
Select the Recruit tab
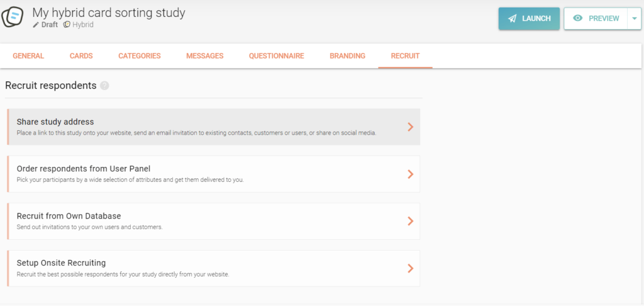(405, 56)
